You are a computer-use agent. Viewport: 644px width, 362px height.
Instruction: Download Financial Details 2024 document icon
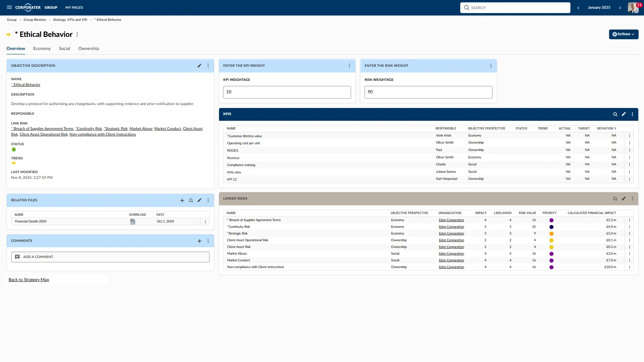pos(133,221)
